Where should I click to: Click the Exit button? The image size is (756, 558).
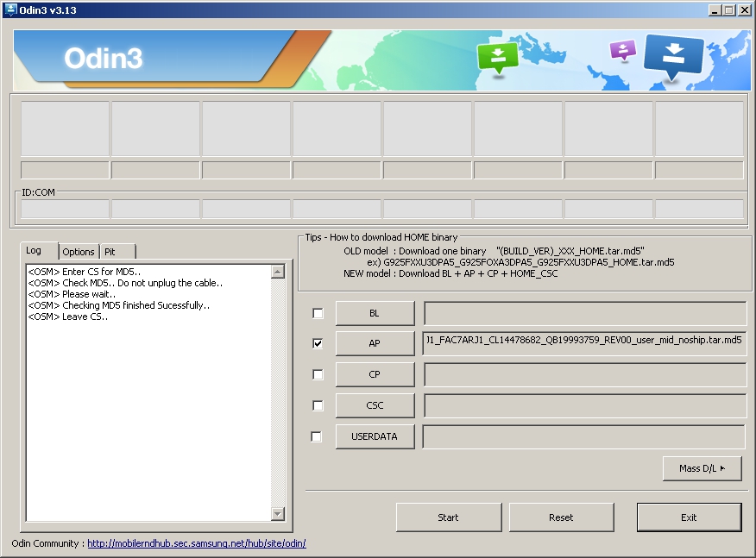pyautogui.click(x=689, y=517)
